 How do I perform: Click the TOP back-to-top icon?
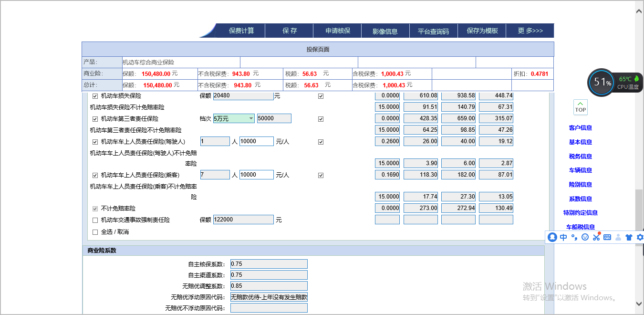[580, 107]
